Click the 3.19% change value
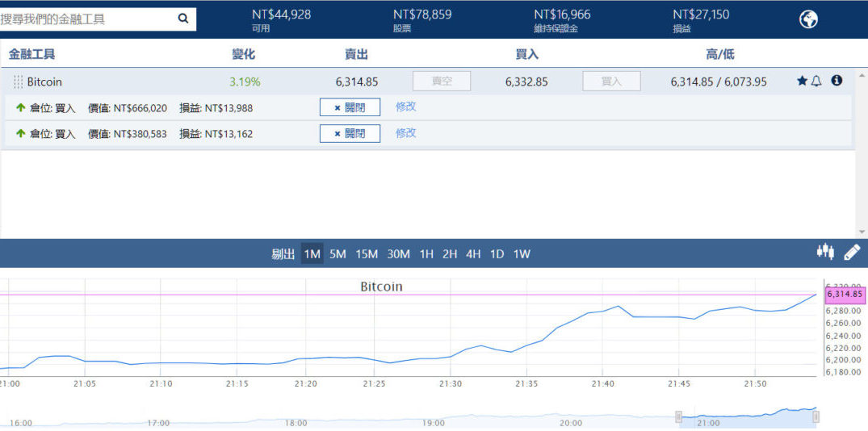The height and width of the screenshot is (431, 868). tap(245, 82)
